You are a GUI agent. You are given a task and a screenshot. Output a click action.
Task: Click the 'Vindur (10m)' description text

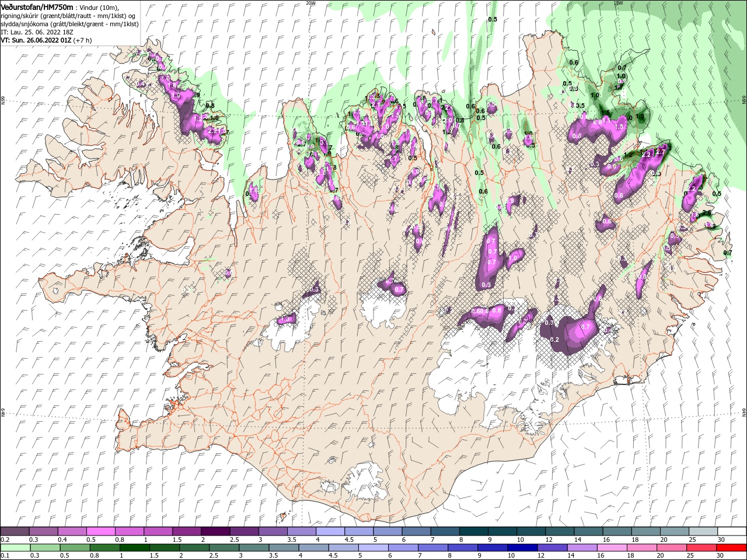pyautogui.click(x=99, y=7)
